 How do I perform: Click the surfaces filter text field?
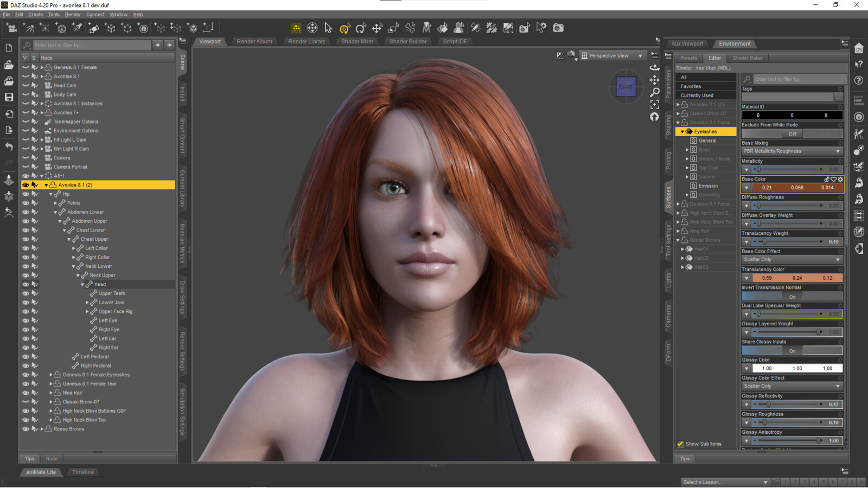point(799,79)
